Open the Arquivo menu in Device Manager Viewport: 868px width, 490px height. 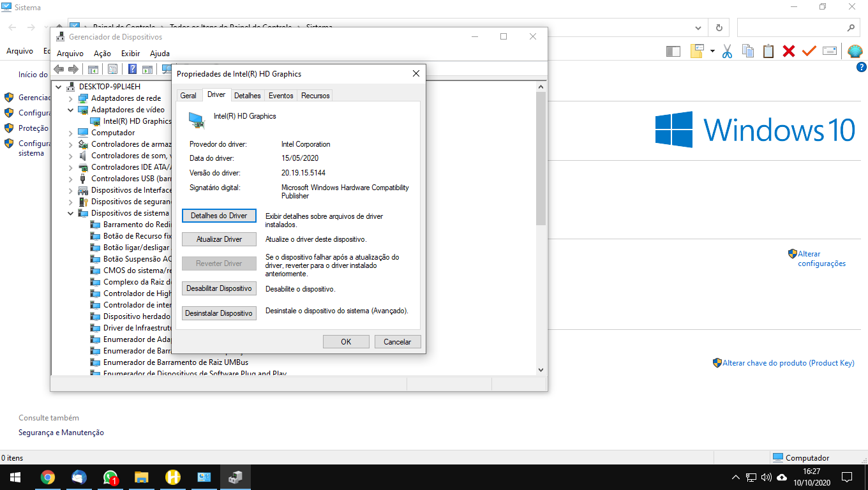pyautogui.click(x=70, y=54)
